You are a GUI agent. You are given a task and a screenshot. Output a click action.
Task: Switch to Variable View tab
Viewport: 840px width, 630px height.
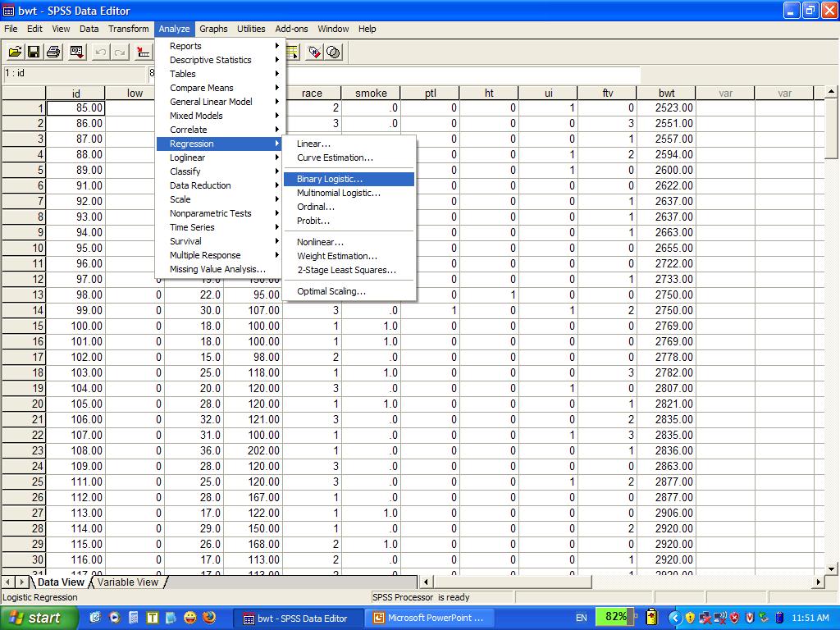click(128, 582)
